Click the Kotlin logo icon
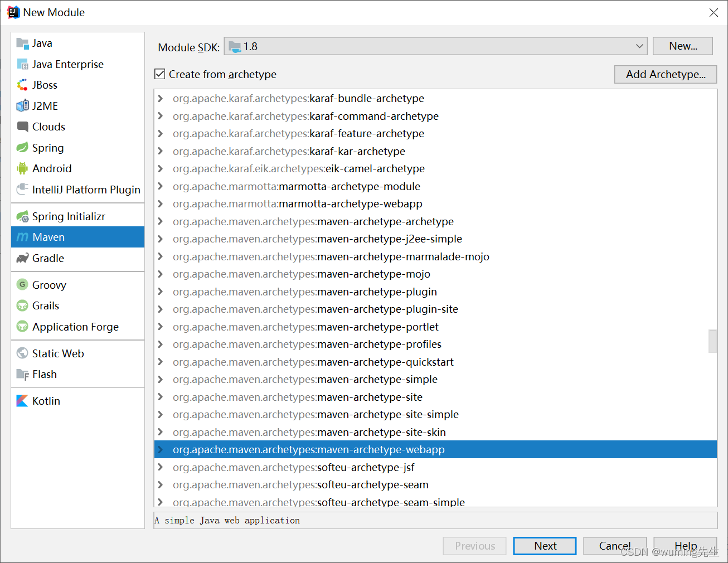Viewport: 728px width, 563px height. 22,401
